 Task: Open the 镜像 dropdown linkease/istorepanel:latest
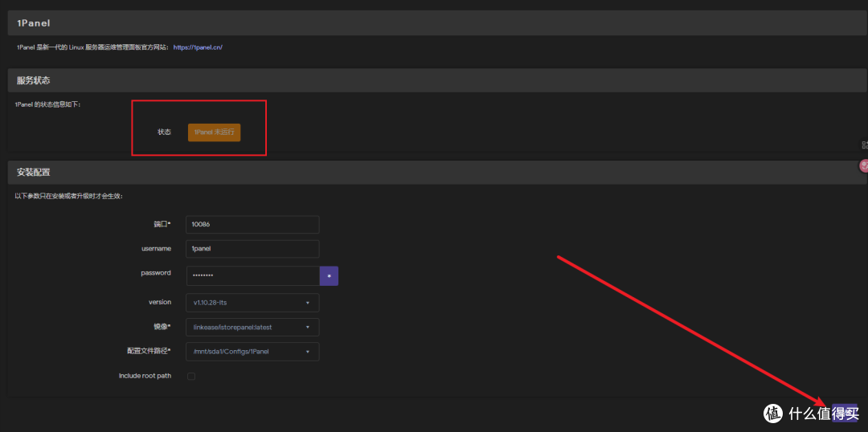253,327
